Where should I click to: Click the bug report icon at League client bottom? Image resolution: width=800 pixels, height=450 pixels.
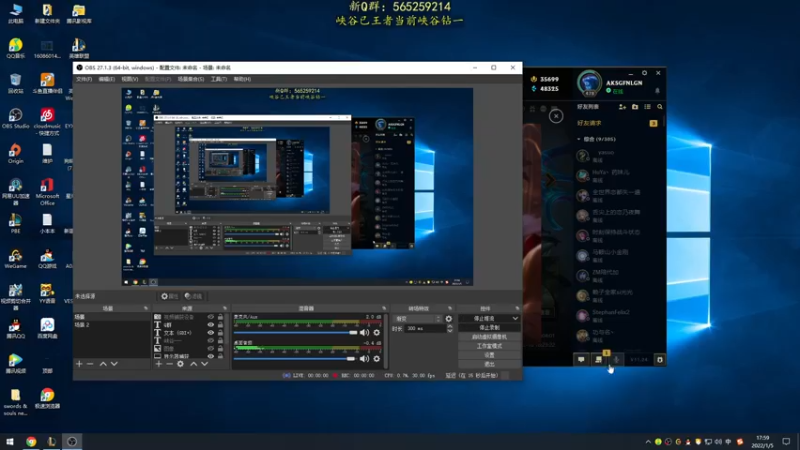click(x=660, y=360)
